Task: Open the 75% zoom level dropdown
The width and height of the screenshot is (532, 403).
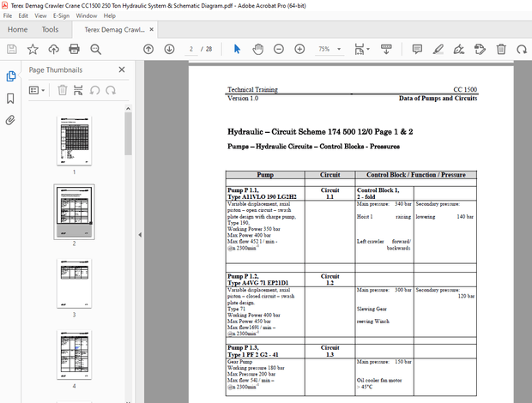Action: pyautogui.click(x=329, y=49)
